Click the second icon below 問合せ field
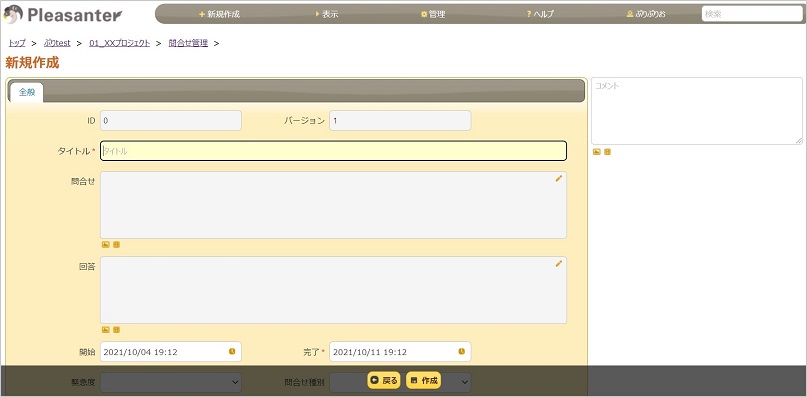The height and width of the screenshot is (397, 807). [x=116, y=245]
